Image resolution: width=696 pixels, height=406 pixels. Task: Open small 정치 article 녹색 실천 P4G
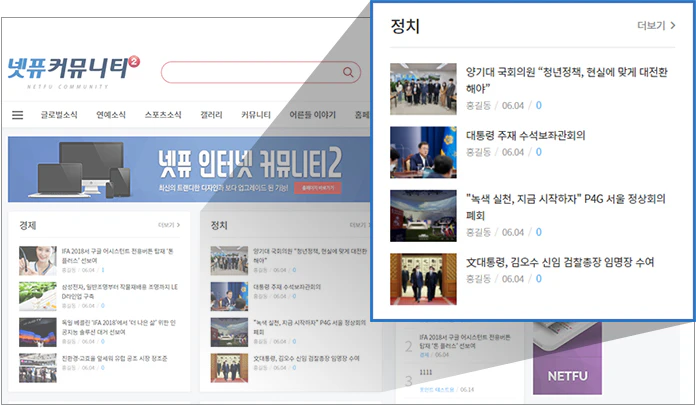pyautogui.click(x=310, y=327)
